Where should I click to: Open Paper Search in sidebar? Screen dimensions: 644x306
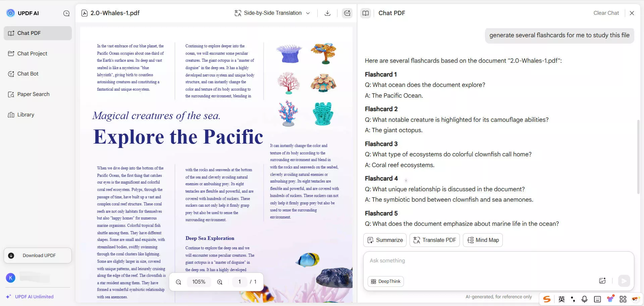(33, 94)
